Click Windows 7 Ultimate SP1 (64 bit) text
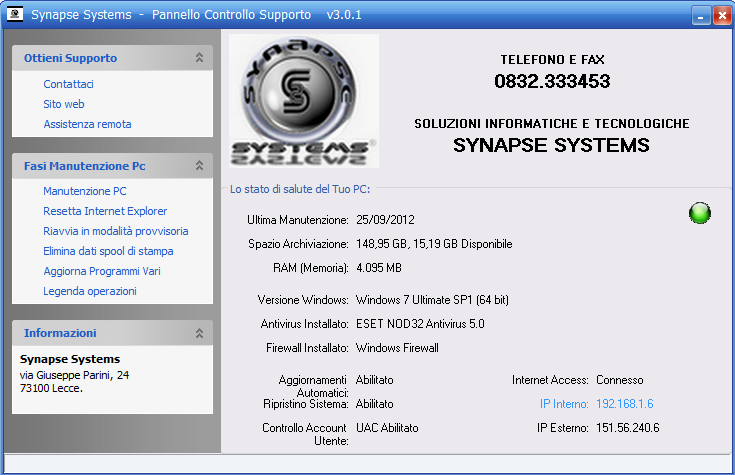Image resolution: width=735 pixels, height=475 pixels. (x=432, y=300)
